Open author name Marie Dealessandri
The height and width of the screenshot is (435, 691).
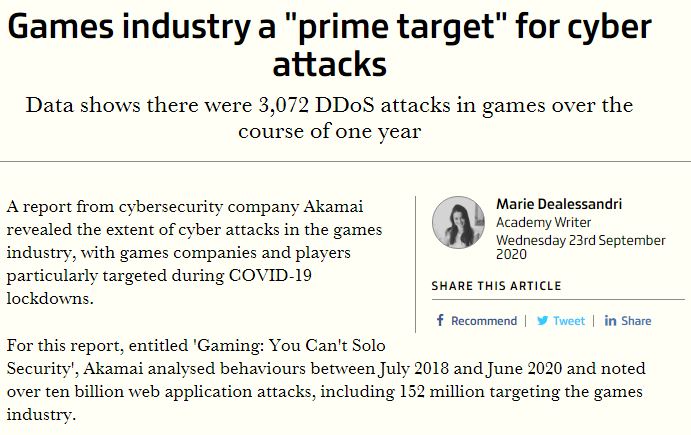559,204
